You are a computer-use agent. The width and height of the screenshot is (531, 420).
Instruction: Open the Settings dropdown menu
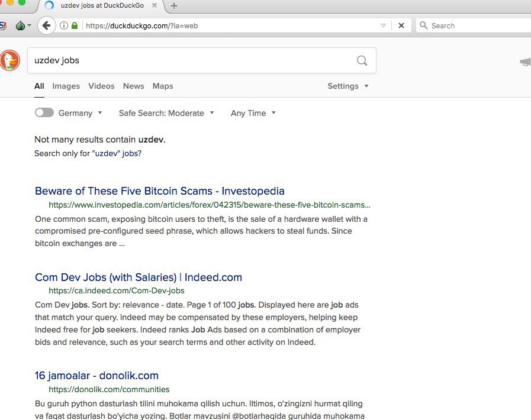(348, 86)
